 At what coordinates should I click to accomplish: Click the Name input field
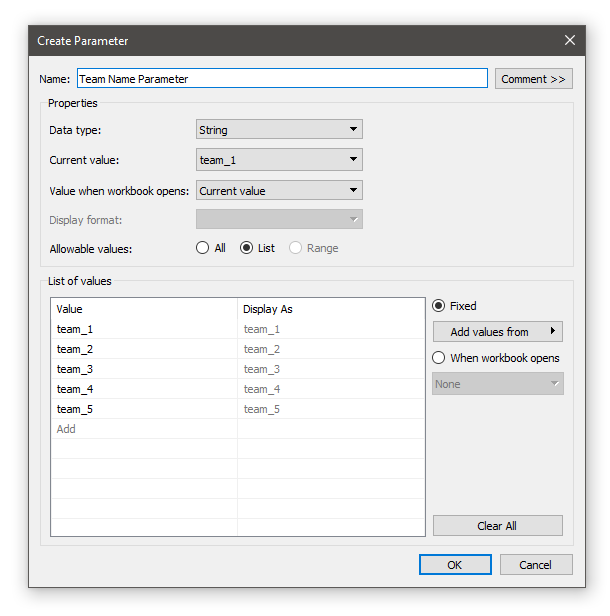point(282,79)
